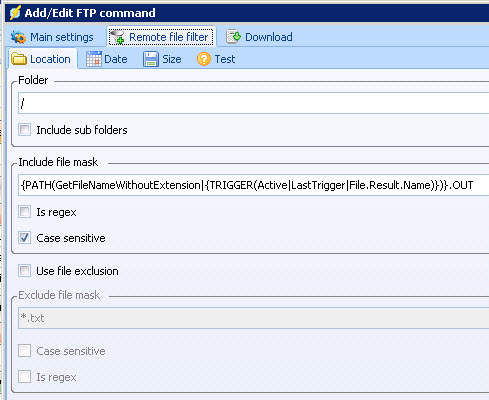This screenshot has width=489, height=400.
Task: Click the Include file mask text field
Action: [x=254, y=185]
